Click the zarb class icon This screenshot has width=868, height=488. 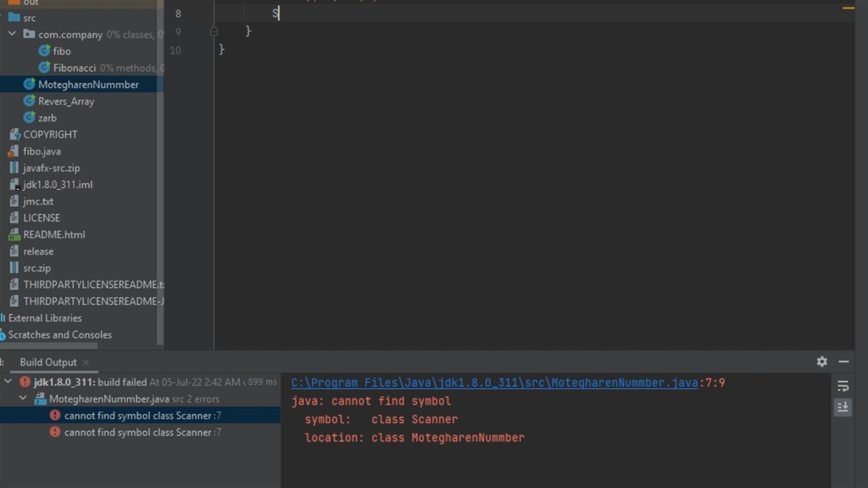point(29,118)
